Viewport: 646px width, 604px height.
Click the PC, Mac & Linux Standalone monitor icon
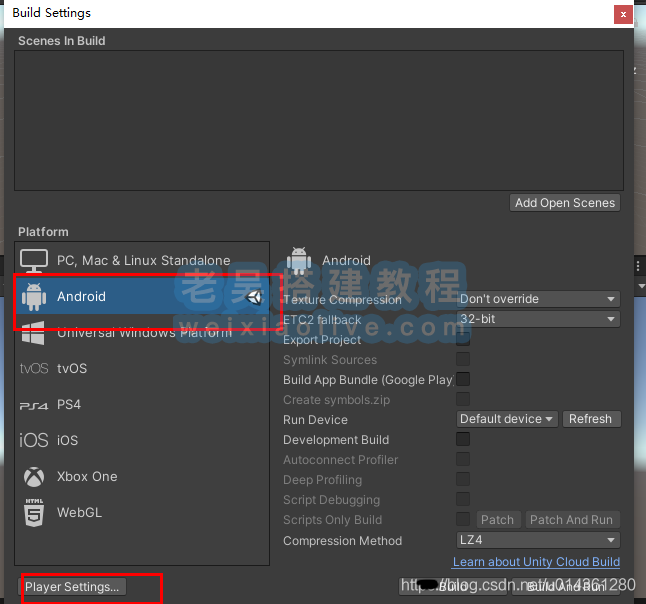pos(34,261)
